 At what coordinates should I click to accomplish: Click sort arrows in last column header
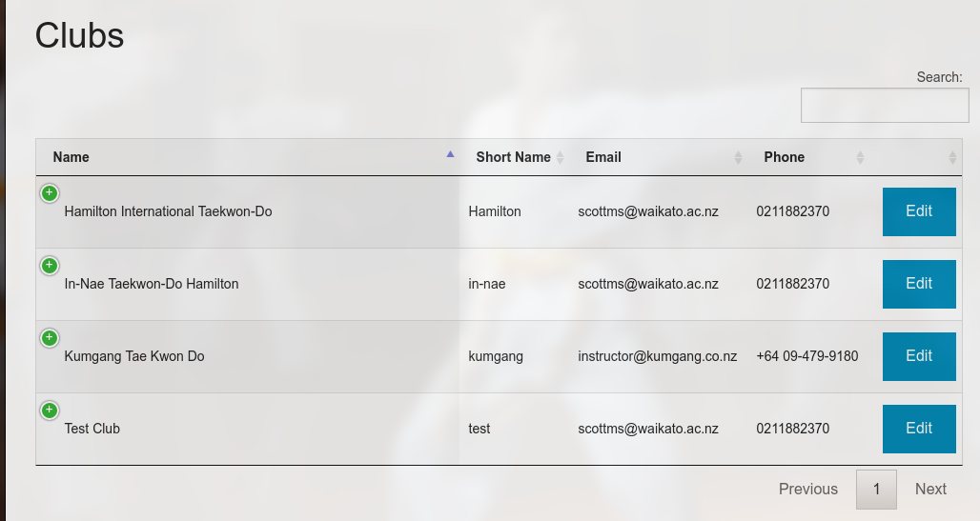[952, 158]
